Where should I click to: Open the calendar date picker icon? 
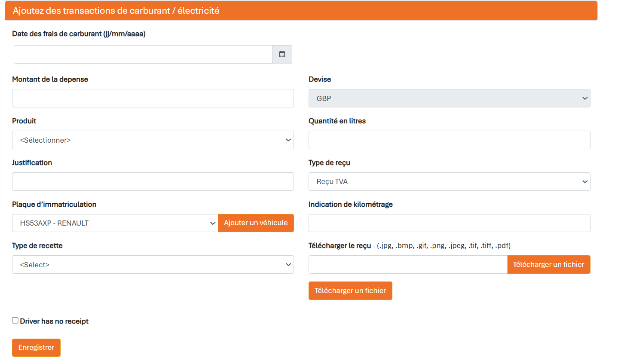pyautogui.click(x=282, y=55)
